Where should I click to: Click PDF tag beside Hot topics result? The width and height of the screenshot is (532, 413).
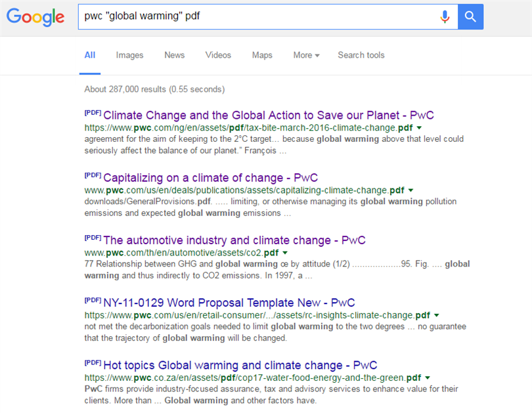click(93, 362)
